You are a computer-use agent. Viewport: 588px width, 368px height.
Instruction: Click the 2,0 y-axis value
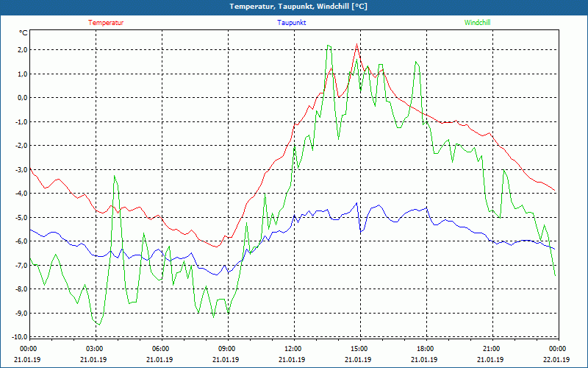pos(22,50)
